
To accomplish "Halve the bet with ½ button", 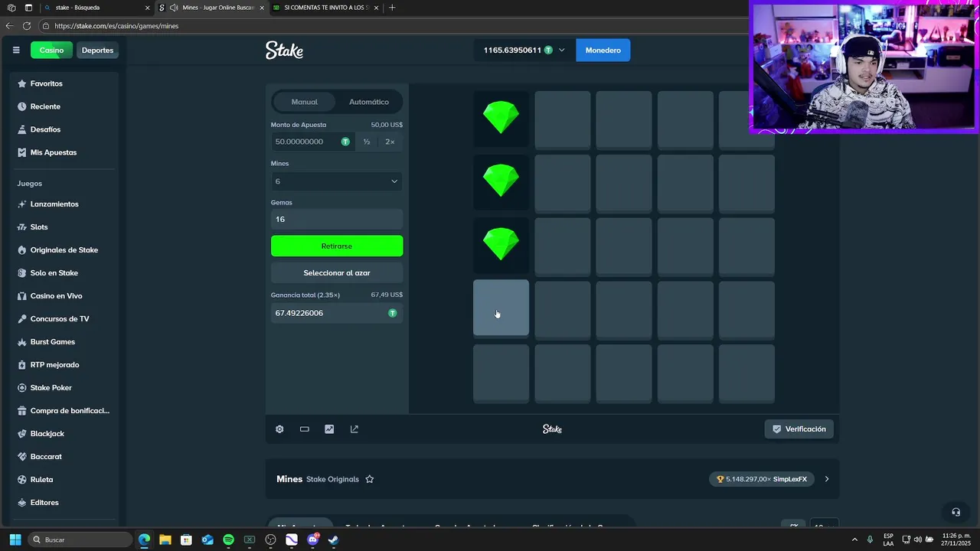I will pos(367,142).
